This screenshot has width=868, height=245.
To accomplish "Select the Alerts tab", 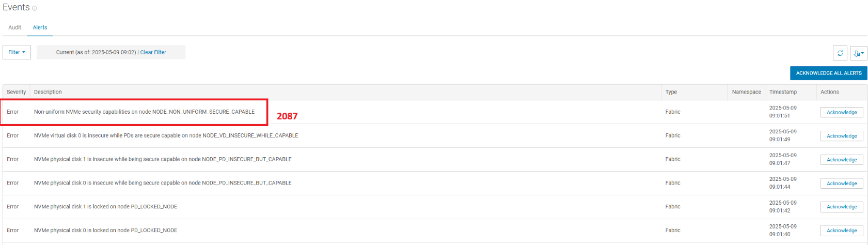I will 40,27.
